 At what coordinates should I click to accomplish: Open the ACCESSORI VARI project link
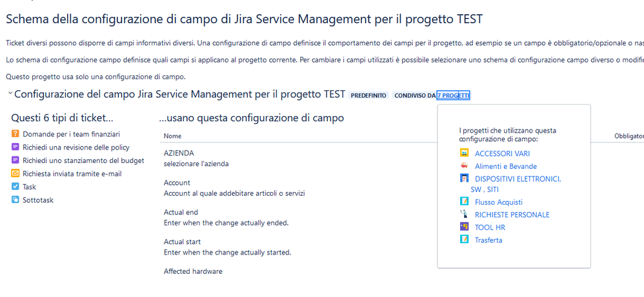point(502,153)
